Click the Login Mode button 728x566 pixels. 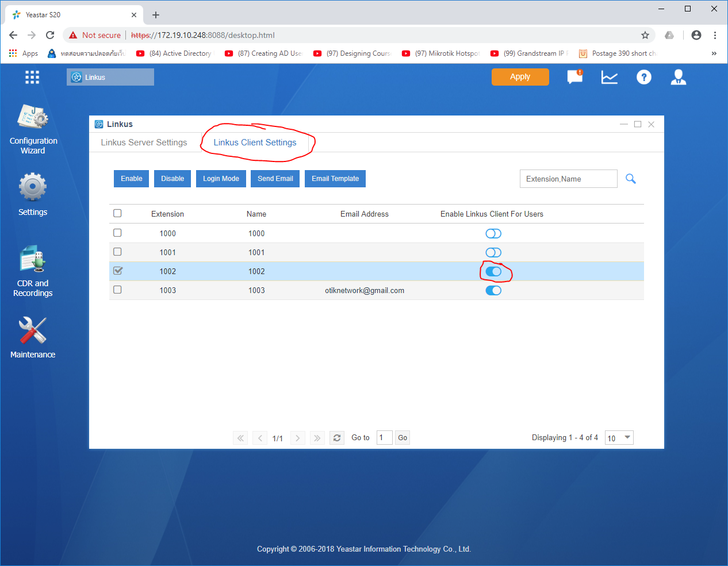pyautogui.click(x=221, y=179)
